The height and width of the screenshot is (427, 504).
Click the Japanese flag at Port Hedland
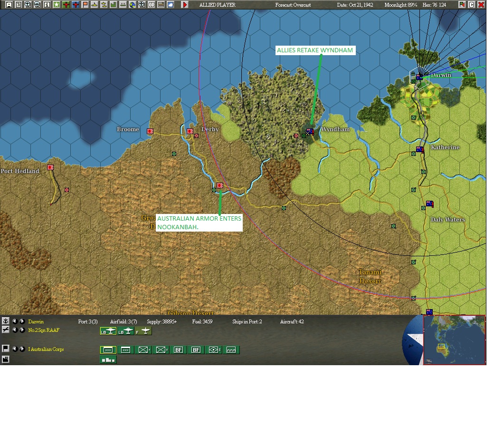click(50, 167)
